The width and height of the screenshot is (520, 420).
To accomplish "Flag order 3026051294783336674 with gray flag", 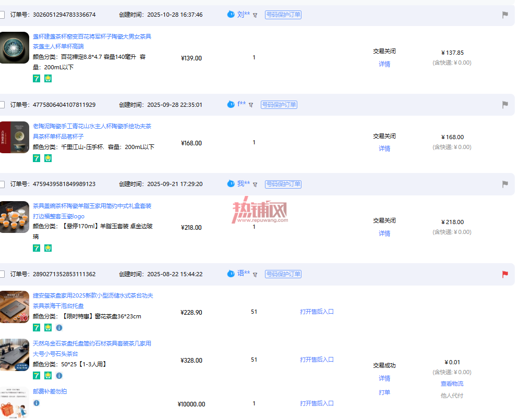I will [505, 15].
